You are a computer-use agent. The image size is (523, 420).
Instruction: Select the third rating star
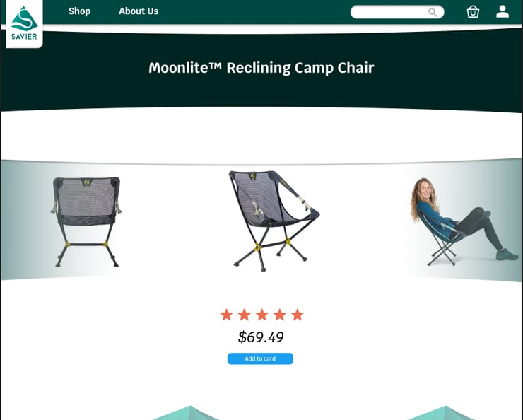pyautogui.click(x=261, y=315)
